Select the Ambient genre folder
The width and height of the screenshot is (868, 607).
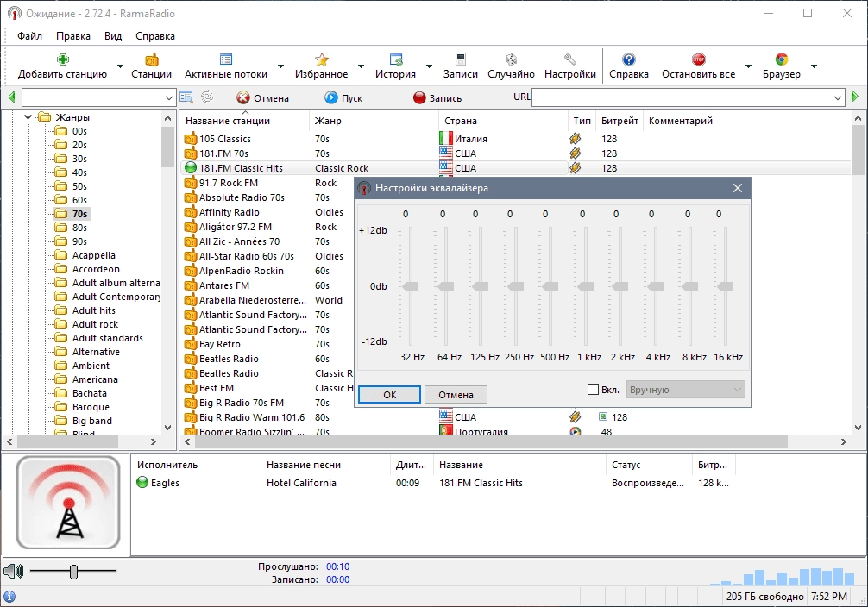click(82, 366)
